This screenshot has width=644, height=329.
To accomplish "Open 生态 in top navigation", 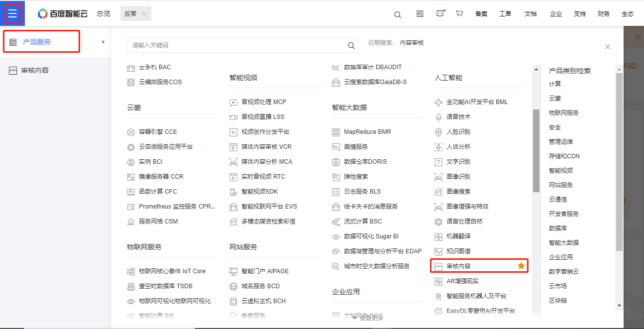I will 628,14.
